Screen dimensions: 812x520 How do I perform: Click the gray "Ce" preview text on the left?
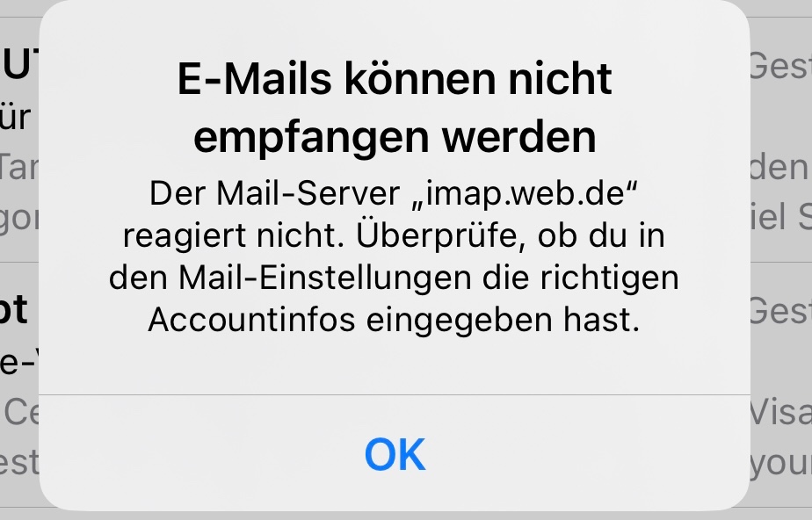[x=21, y=412]
